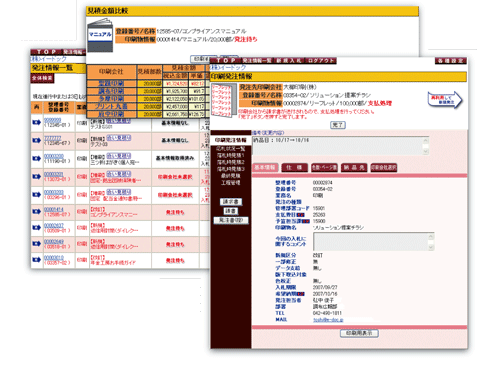Click the リーフレット leaflet document icon
Viewport: 500px width, 367px height.
(x=224, y=100)
